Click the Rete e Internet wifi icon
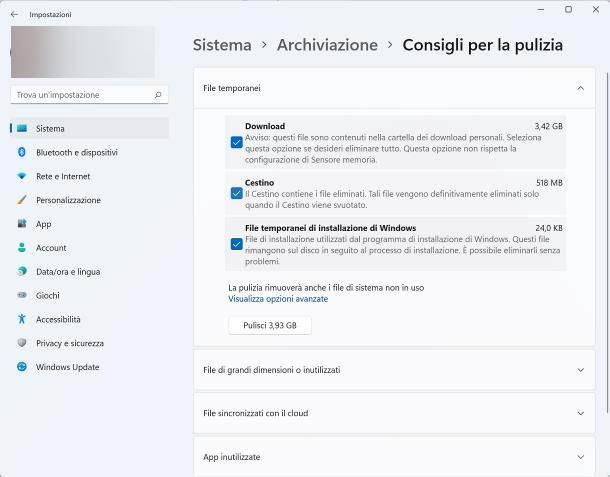Image resolution: width=610 pixels, height=477 pixels. [22, 176]
